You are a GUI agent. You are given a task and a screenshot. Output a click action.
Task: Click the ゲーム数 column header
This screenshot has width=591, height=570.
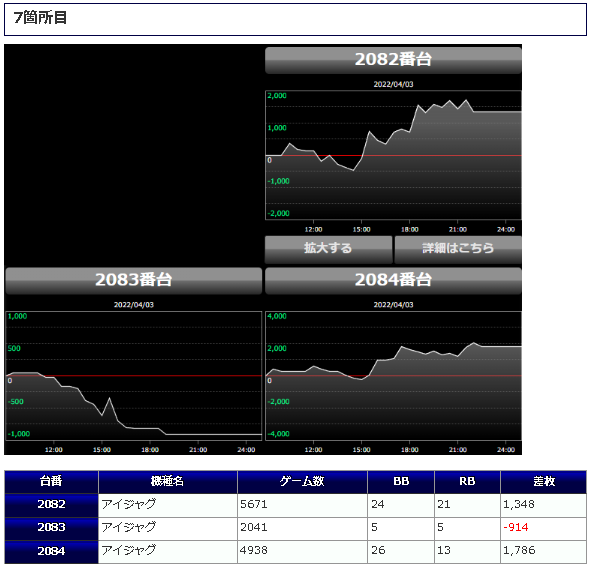coord(302,482)
